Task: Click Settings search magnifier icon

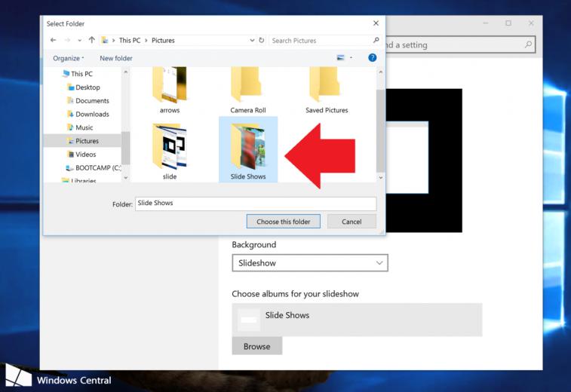Action: click(x=528, y=44)
